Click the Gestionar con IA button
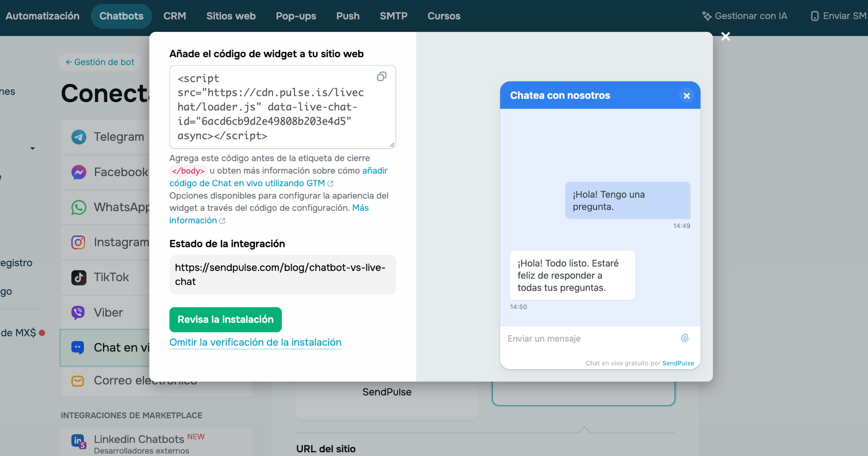 745,16
